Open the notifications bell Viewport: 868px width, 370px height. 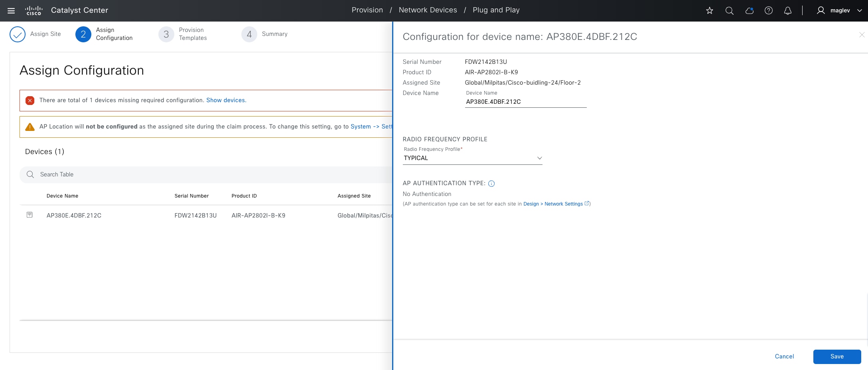[x=788, y=11]
